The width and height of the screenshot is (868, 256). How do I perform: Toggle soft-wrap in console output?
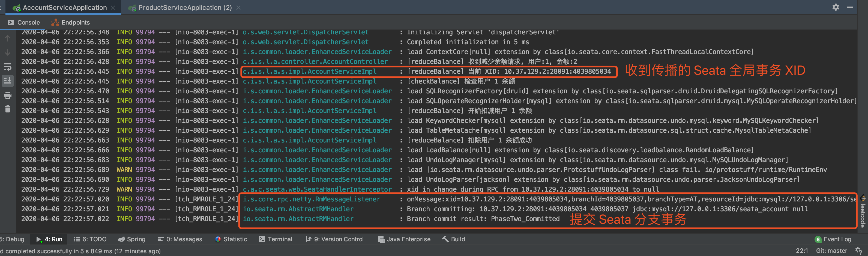tap(7, 67)
